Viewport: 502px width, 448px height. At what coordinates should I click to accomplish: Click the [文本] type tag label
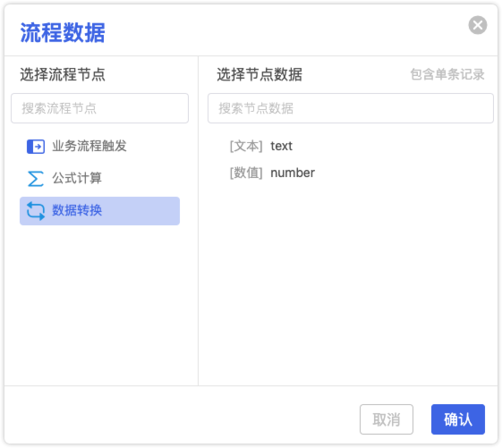point(246,146)
